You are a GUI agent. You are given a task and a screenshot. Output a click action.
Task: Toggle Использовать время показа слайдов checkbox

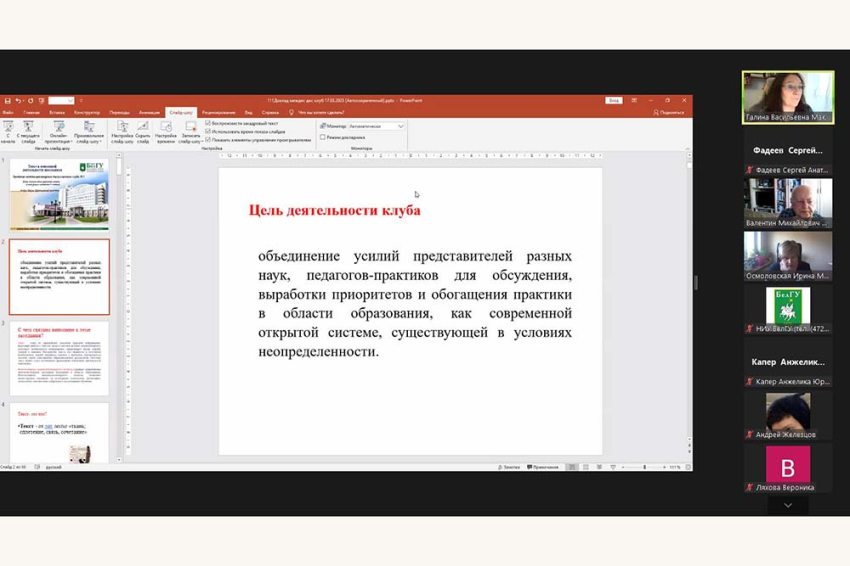pyautogui.click(x=209, y=131)
